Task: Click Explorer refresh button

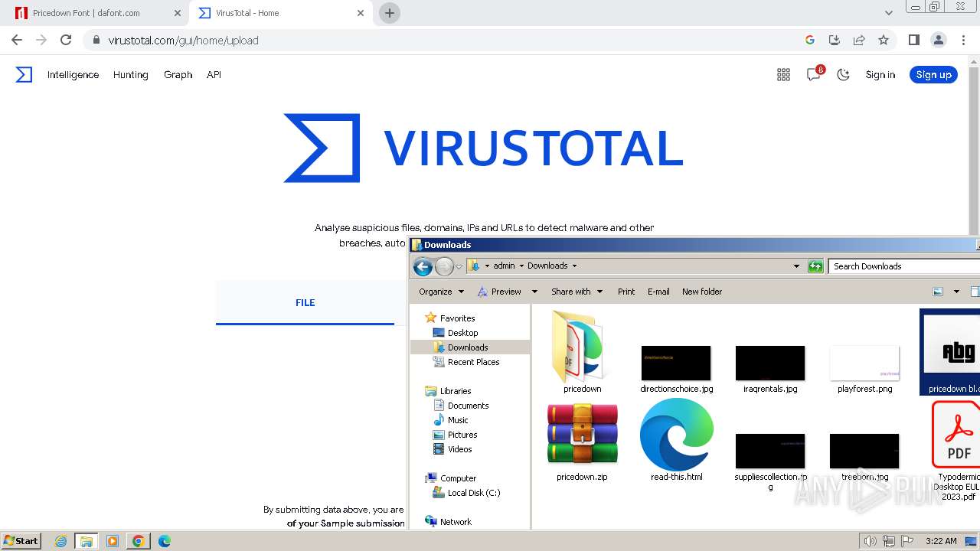Action: [815, 266]
